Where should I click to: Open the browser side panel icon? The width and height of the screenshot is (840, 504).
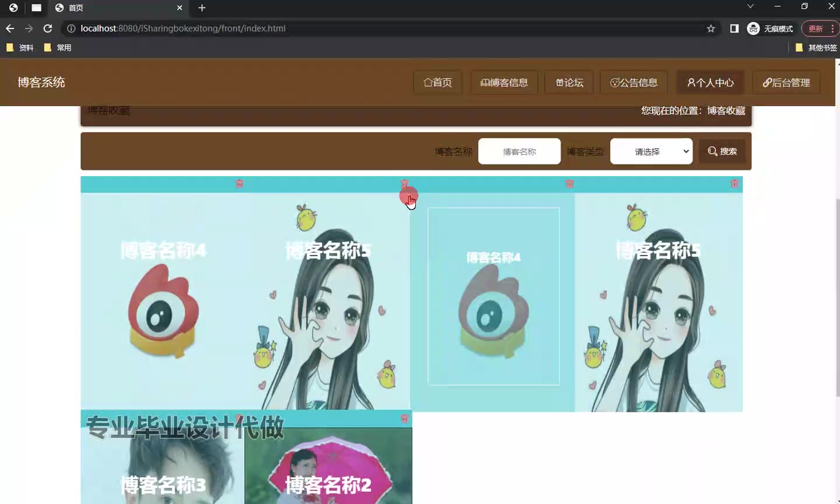734,28
